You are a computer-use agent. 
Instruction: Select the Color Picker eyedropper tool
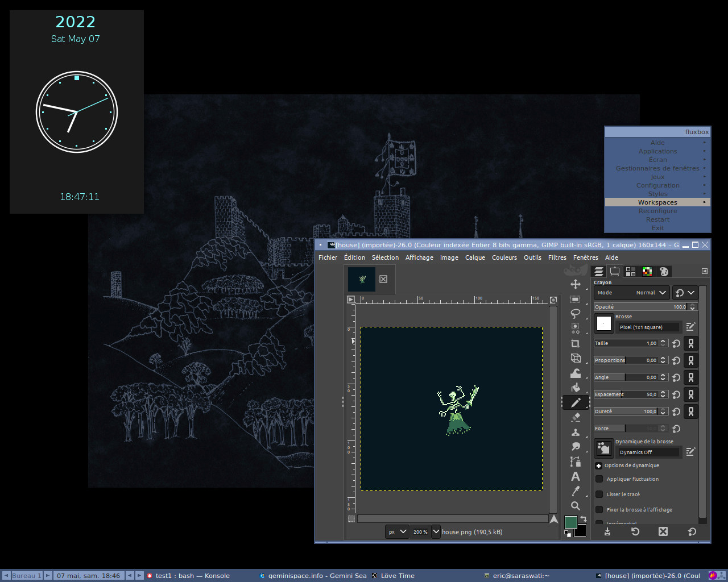(x=576, y=491)
